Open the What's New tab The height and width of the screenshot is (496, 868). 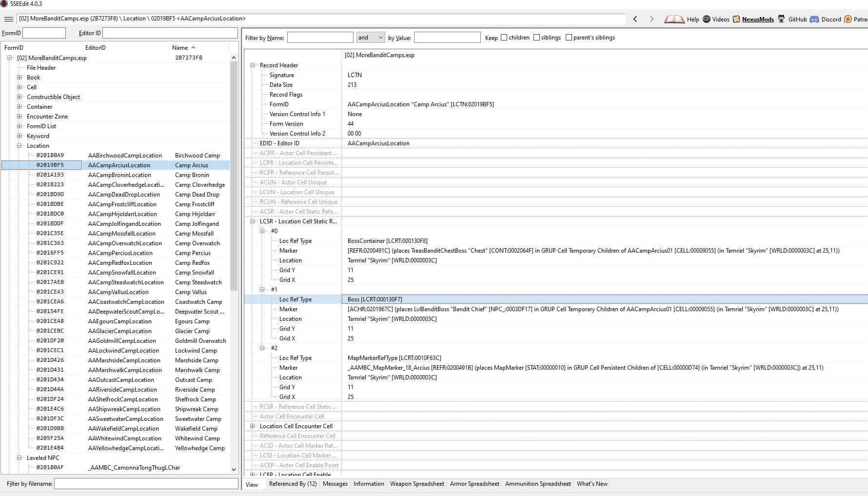592,484
